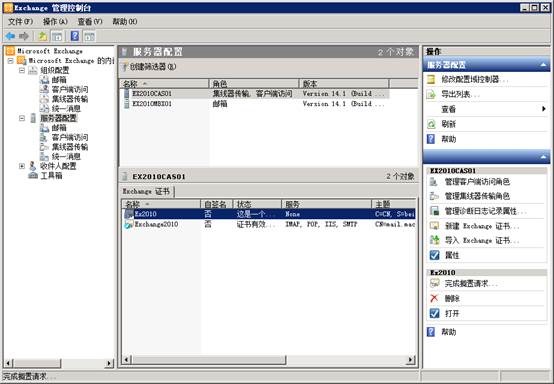
Task: Click the Back arrow toolbar icon
Action: coord(10,36)
